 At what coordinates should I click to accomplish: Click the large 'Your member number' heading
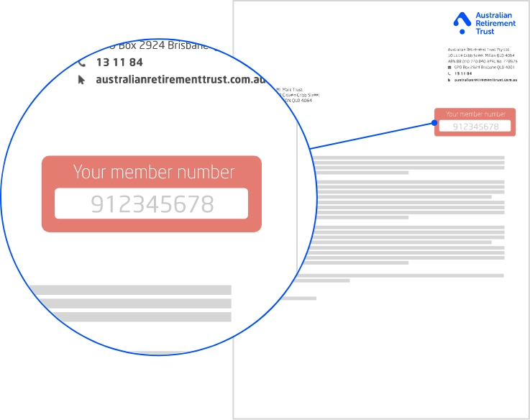[x=154, y=173]
